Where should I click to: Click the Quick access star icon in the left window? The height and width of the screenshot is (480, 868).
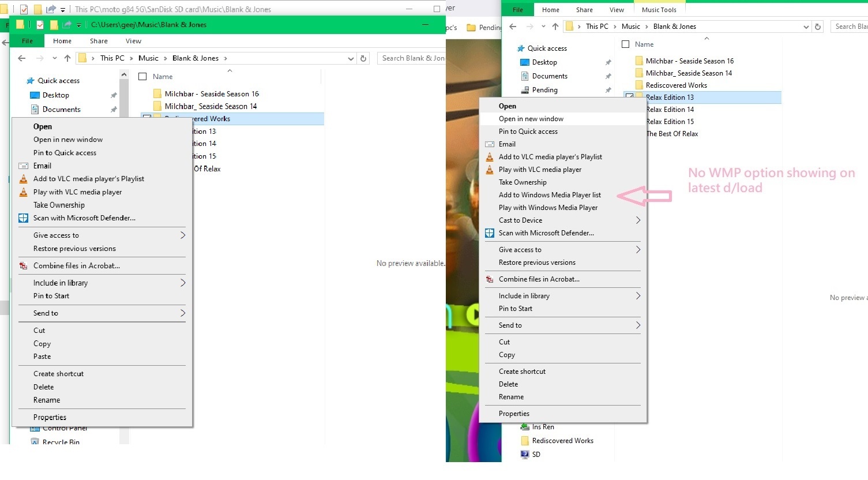[31, 81]
